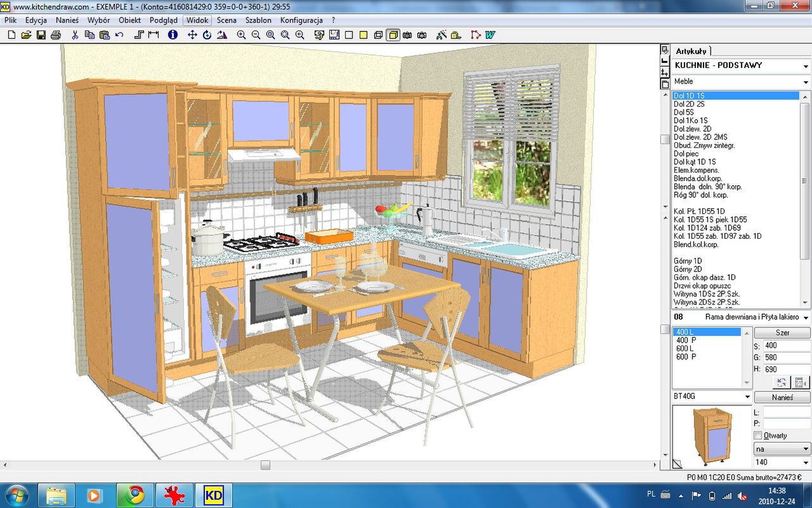The width and height of the screenshot is (812, 508).
Task: Click the L input field
Action: tap(787, 413)
